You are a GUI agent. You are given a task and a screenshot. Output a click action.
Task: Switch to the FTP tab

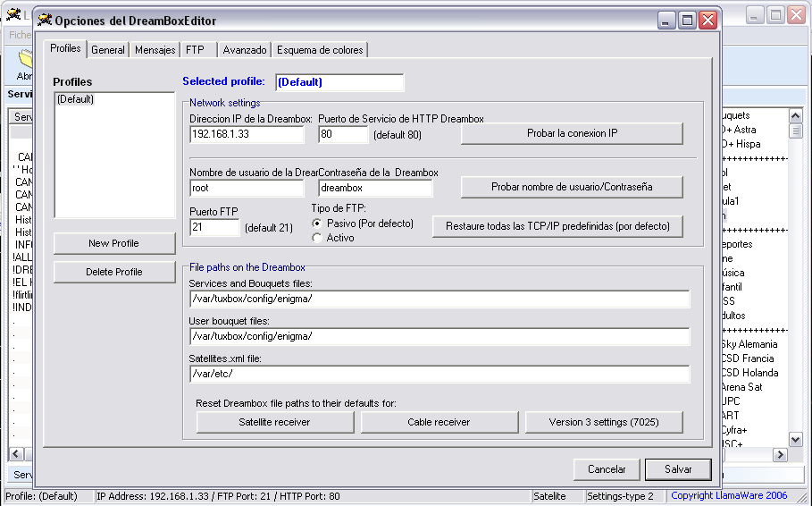pos(198,50)
